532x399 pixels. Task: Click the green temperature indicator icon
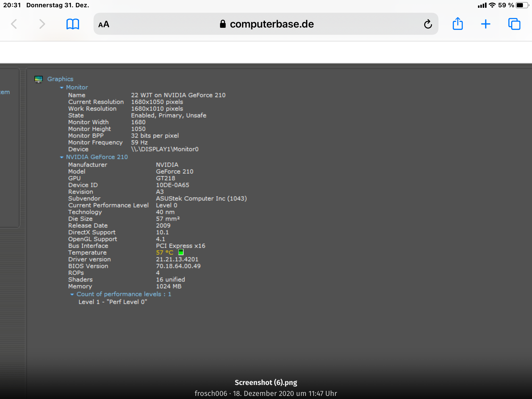181,252
